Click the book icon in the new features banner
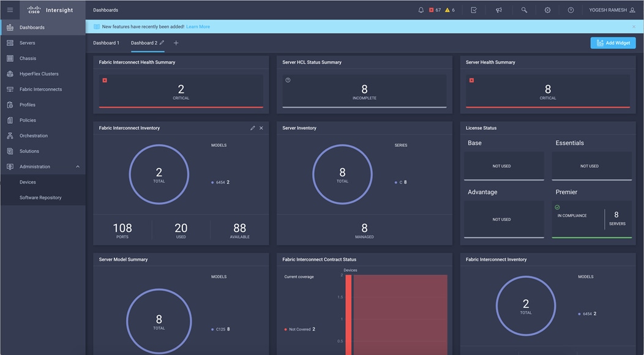Viewport: 644px width, 355px height. [x=97, y=27]
